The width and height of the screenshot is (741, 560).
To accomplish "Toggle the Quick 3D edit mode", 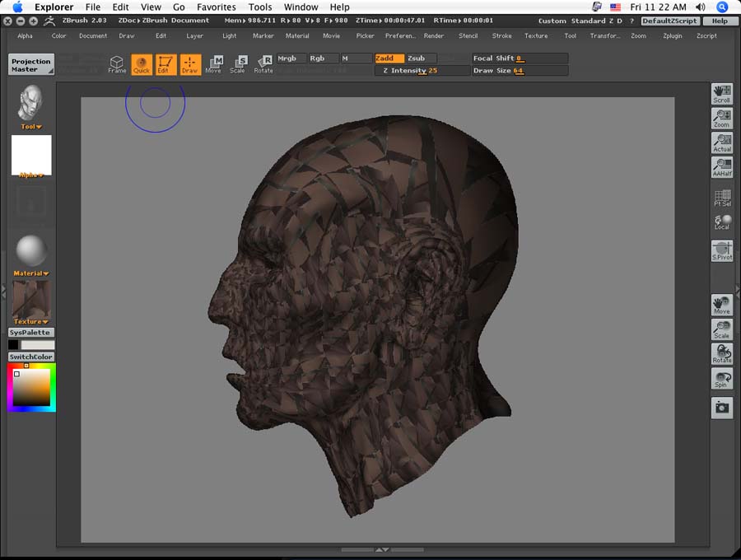I will (142, 64).
